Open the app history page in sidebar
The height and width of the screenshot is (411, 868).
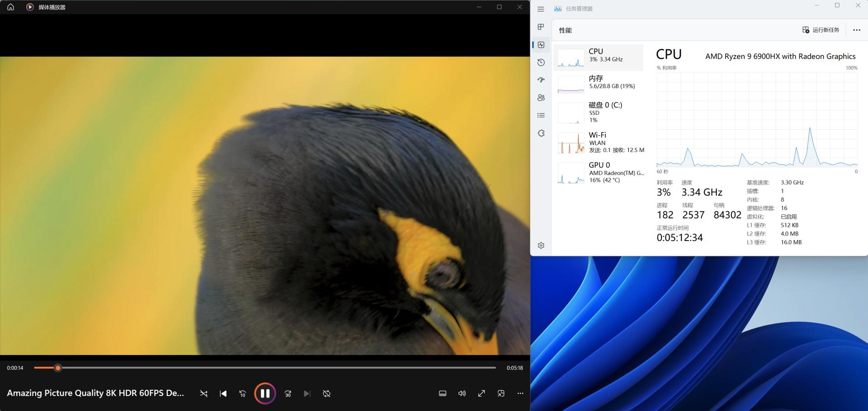click(x=541, y=62)
